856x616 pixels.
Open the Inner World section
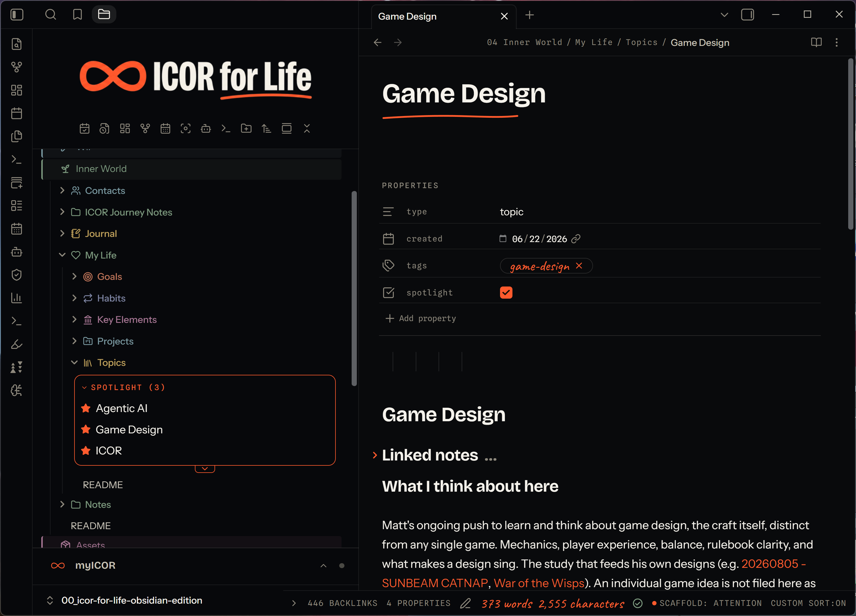click(191, 168)
